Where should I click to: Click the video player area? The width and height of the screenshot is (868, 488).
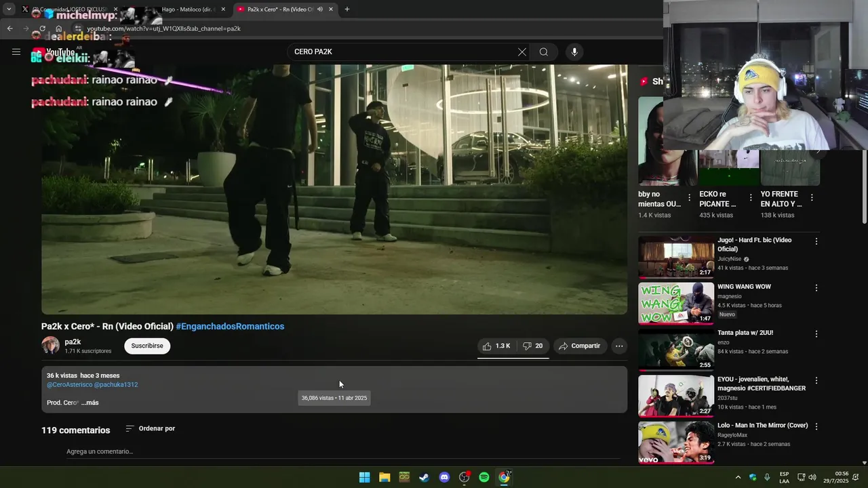334,189
